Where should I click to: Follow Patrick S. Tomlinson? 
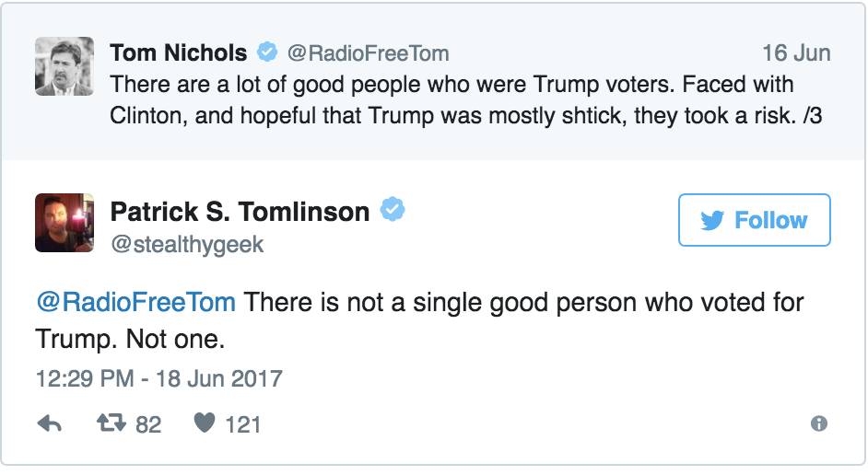click(755, 219)
